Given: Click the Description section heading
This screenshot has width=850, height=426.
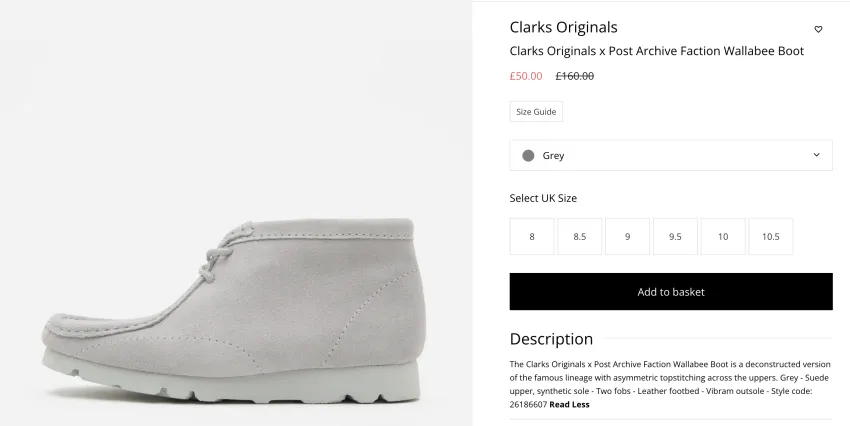Looking at the screenshot, I should 551,339.
